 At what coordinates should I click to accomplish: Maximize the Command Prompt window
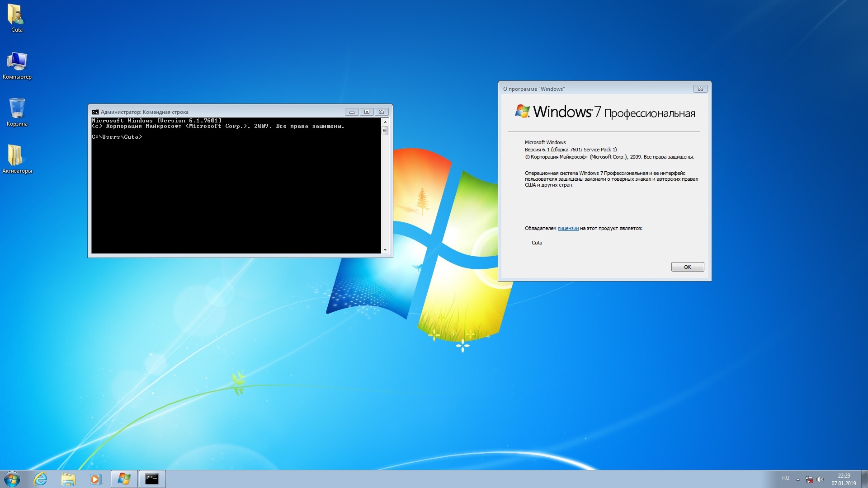pos(367,112)
